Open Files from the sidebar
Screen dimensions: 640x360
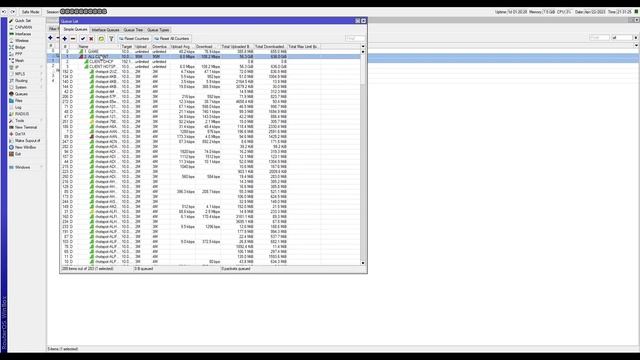tap(19, 100)
